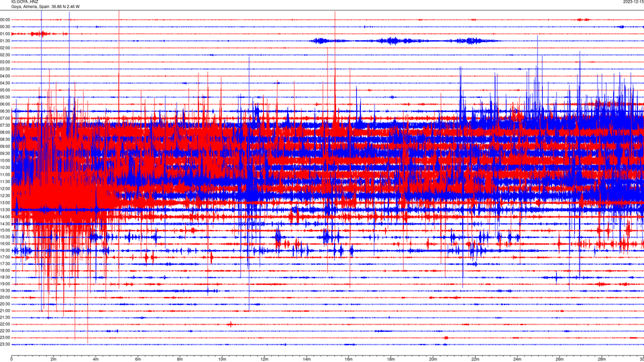Click the 07:00 time label
This screenshot has height=362, width=644.
click(x=5, y=118)
